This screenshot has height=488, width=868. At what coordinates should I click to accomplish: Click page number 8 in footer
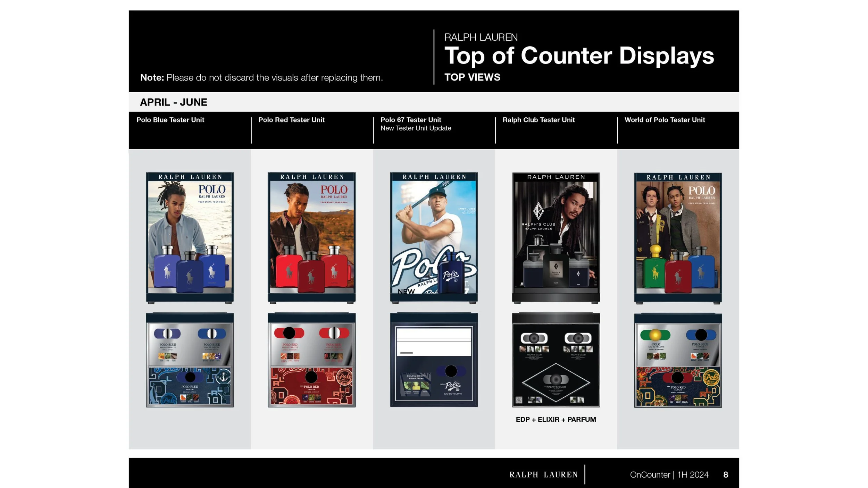725,474
